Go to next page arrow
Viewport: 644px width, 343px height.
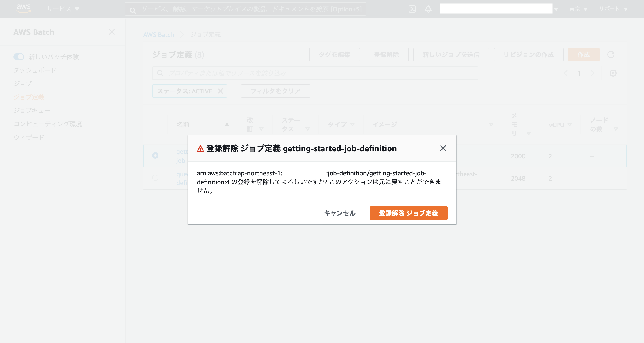592,73
